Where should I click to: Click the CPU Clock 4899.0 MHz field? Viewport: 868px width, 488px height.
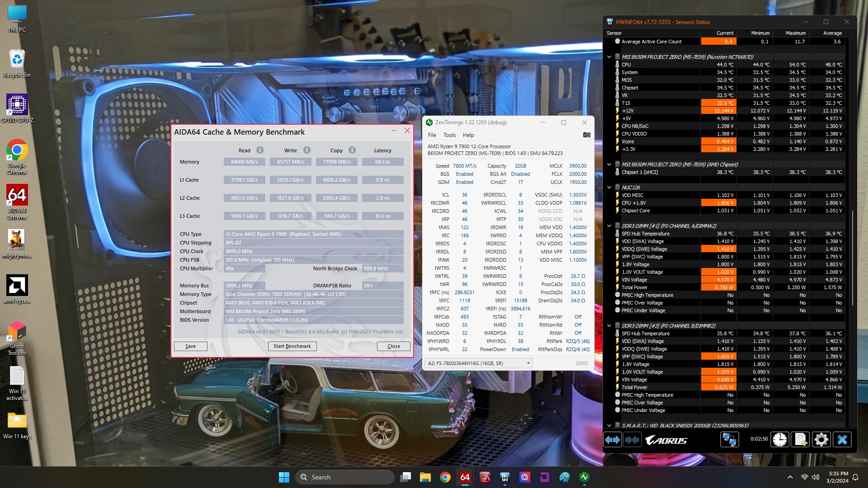pyautogui.click(x=314, y=251)
